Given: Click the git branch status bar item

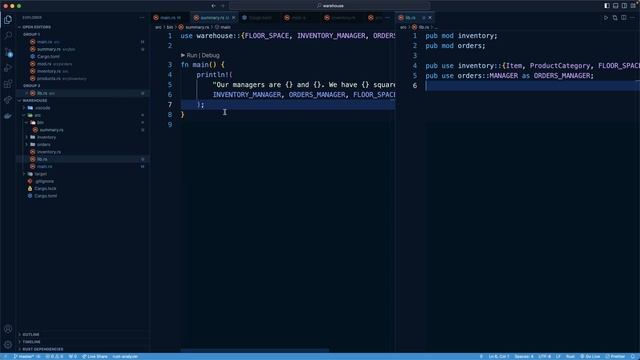Looking at the screenshot, I should [27, 356].
